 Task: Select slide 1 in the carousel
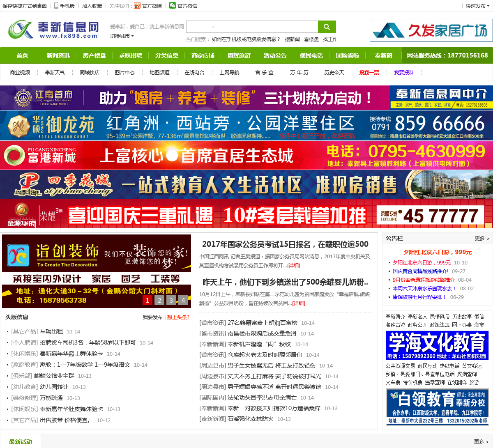(x=147, y=300)
